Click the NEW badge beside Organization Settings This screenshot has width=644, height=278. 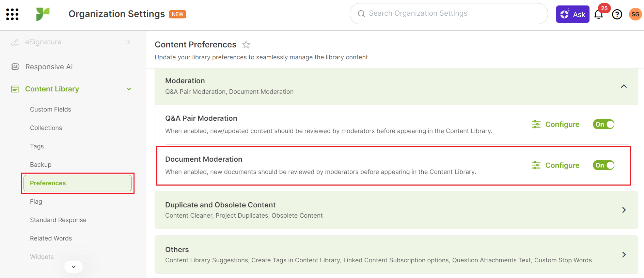tap(177, 14)
